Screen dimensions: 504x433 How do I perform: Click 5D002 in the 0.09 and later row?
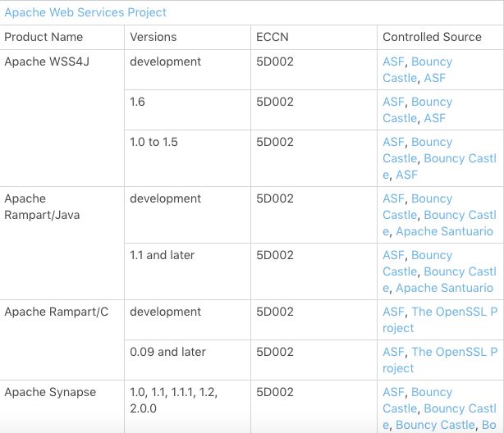(x=275, y=352)
